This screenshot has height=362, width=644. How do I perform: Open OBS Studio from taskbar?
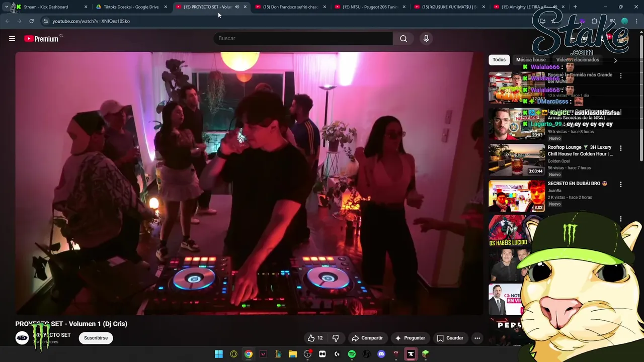[307, 354]
